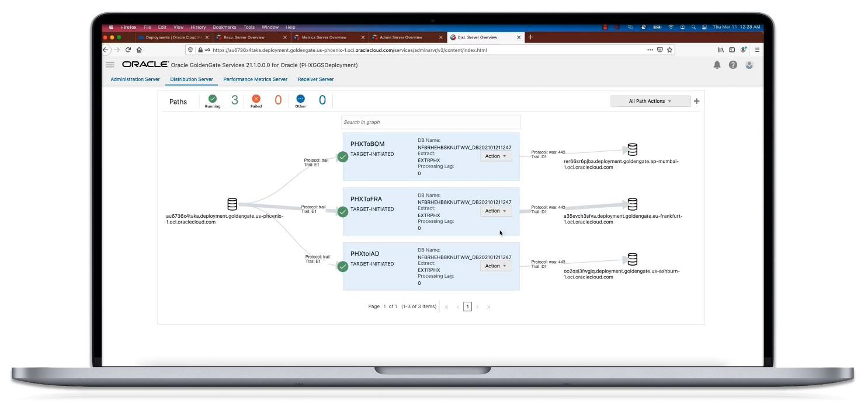Click the eu-frankfurt target database icon
The image size is (868, 408).
(632, 204)
